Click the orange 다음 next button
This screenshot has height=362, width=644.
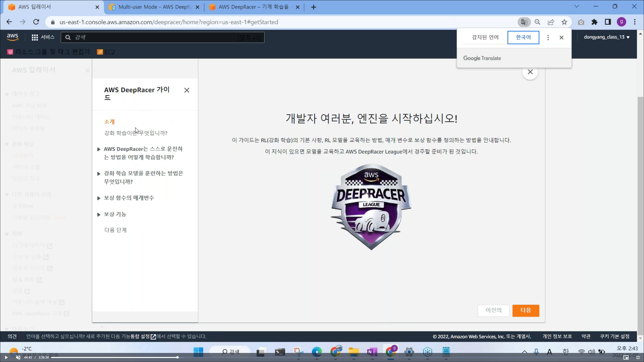coord(526,310)
